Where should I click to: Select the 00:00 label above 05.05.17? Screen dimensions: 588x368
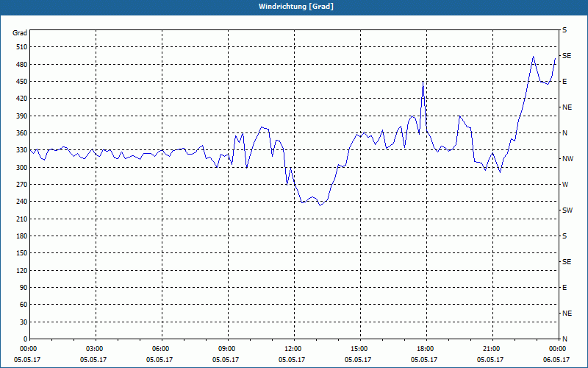tap(29, 349)
